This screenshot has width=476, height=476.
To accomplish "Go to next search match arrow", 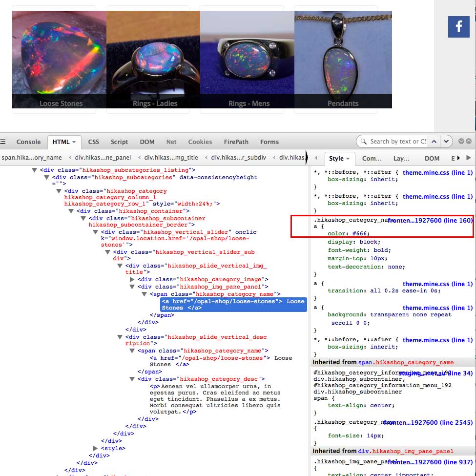I will (446, 142).
